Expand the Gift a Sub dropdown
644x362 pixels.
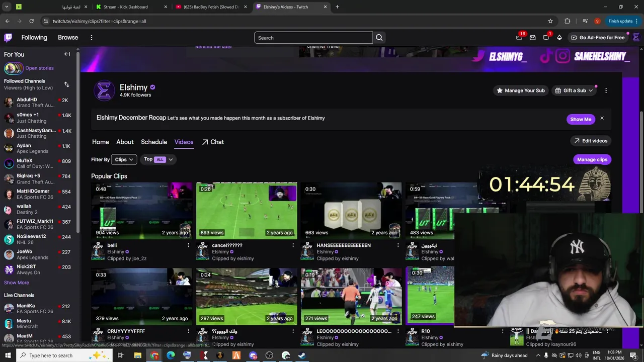[x=575, y=90]
